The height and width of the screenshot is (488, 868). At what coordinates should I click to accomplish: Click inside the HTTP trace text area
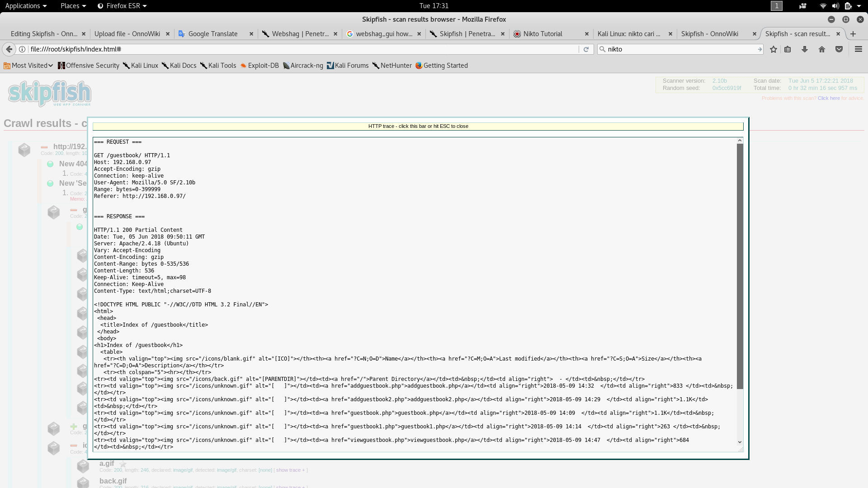[415, 294]
